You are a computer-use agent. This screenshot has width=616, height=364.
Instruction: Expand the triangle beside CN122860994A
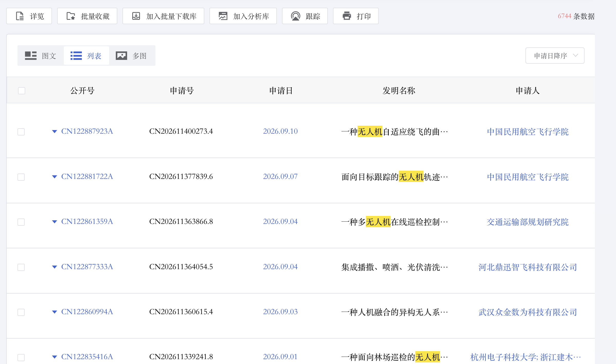(x=54, y=312)
